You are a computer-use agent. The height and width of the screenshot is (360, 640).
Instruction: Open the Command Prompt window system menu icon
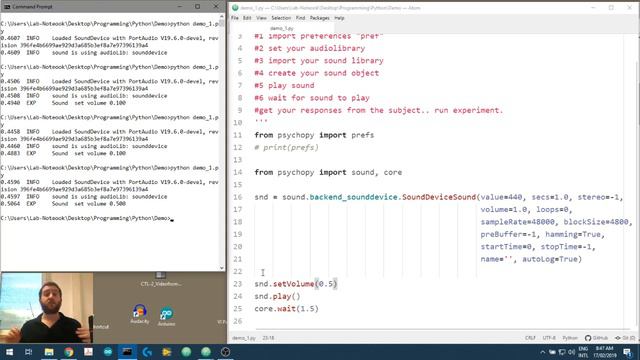click(7, 7)
